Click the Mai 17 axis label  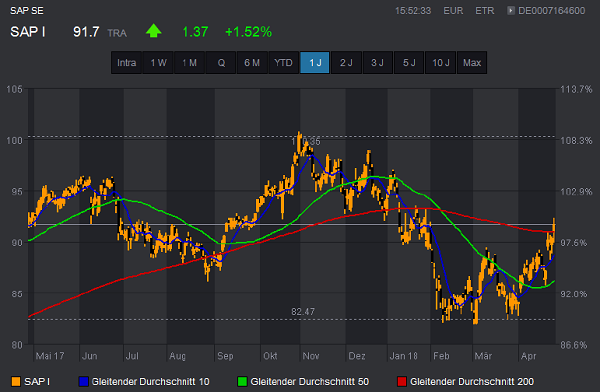point(50,356)
